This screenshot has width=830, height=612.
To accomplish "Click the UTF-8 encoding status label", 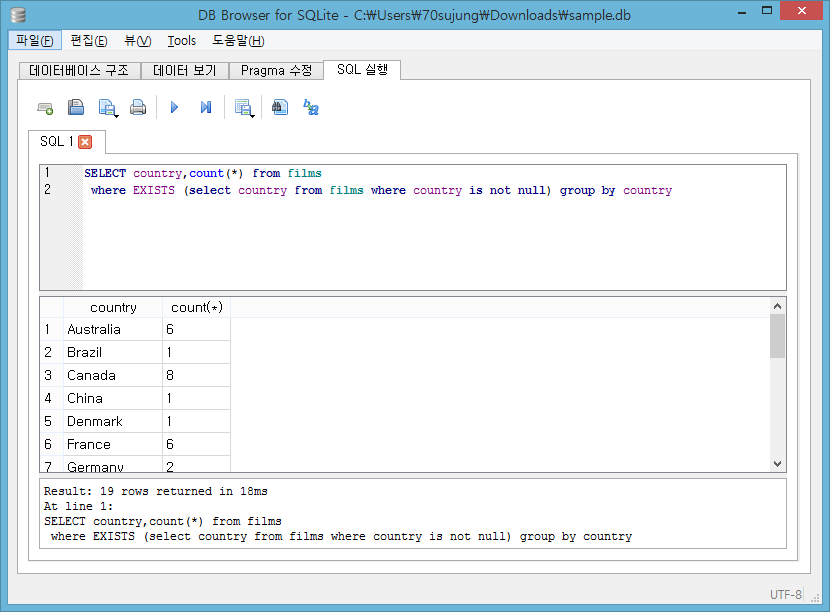I will [x=786, y=595].
